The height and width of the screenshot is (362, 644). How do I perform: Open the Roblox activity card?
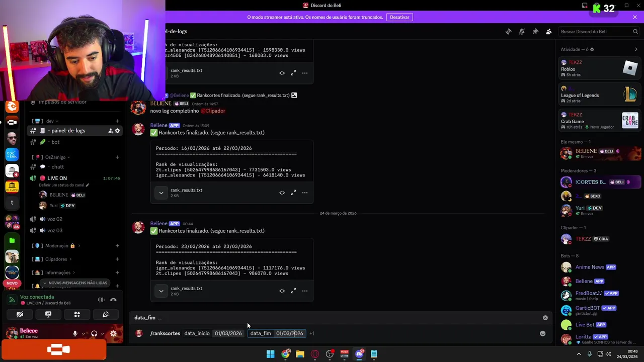coord(600,68)
